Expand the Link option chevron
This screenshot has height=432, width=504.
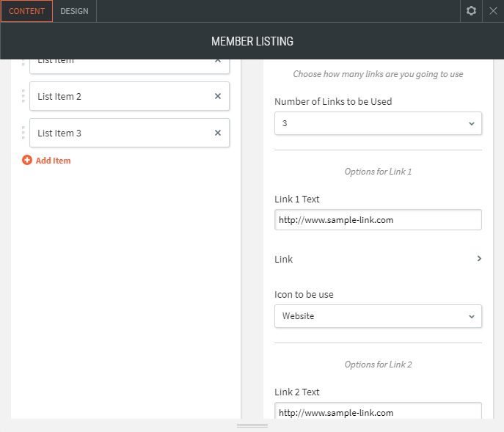478,259
